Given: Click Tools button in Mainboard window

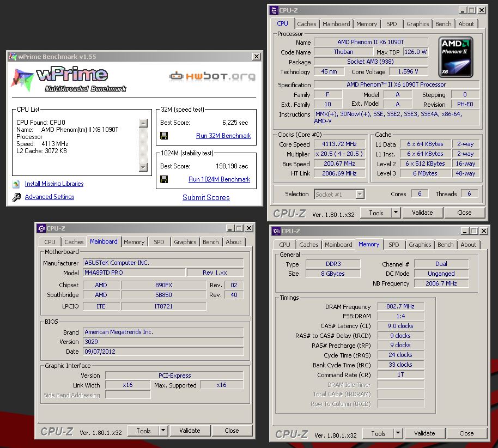Looking at the screenshot, I should 143,431.
